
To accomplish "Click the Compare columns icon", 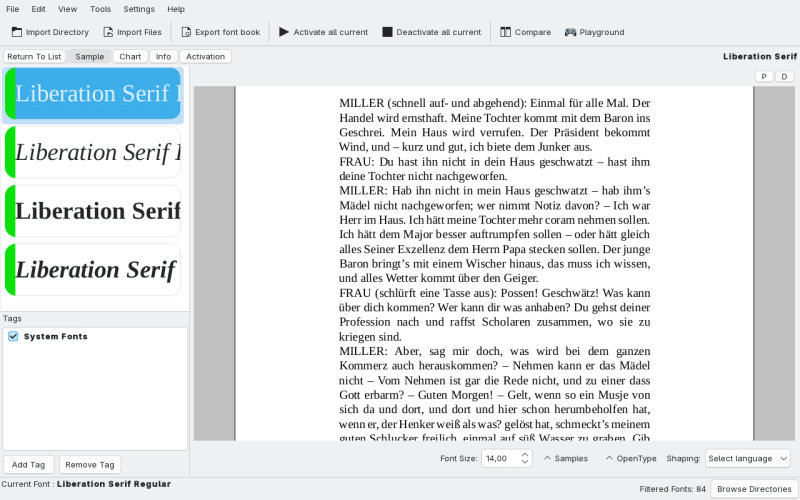I will (505, 32).
